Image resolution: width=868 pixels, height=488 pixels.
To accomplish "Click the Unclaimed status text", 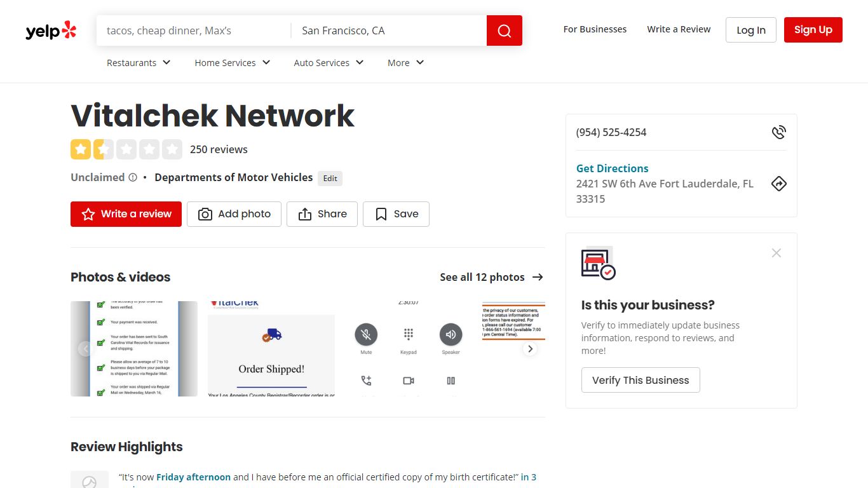I will pyautogui.click(x=97, y=177).
